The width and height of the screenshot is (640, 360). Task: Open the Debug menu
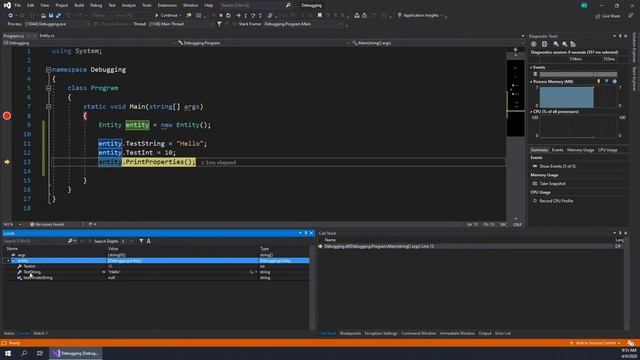96,5
